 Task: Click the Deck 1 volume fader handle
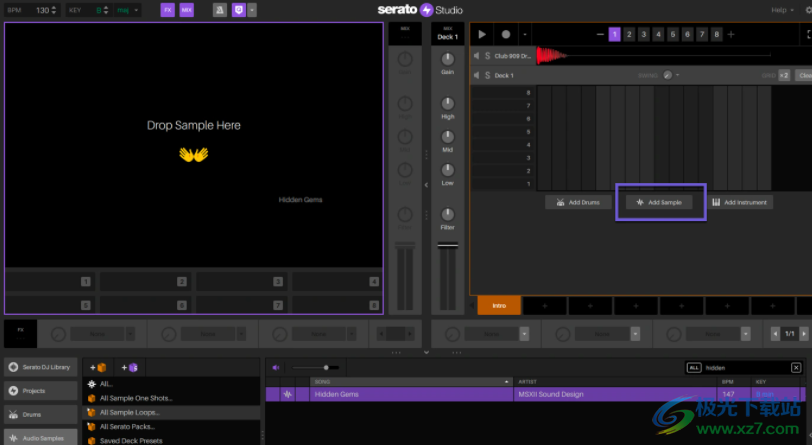coord(447,245)
